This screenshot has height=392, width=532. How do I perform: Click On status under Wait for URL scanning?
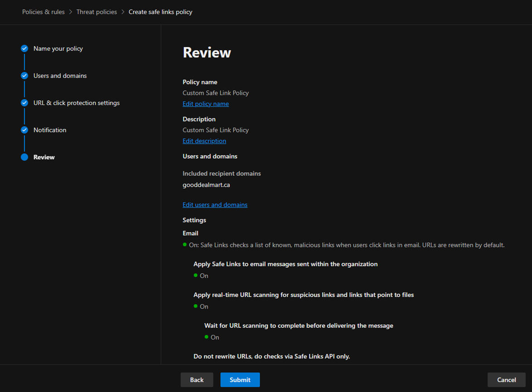[x=212, y=337]
